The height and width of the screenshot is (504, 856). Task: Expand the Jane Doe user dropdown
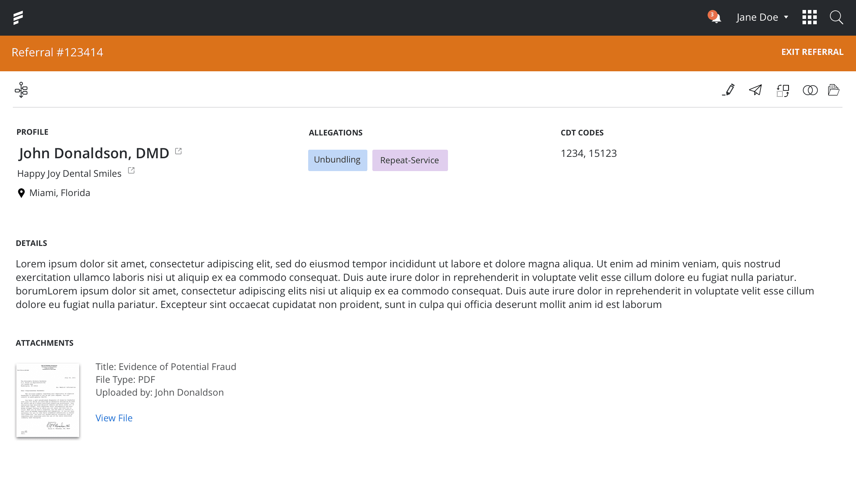pyautogui.click(x=763, y=17)
